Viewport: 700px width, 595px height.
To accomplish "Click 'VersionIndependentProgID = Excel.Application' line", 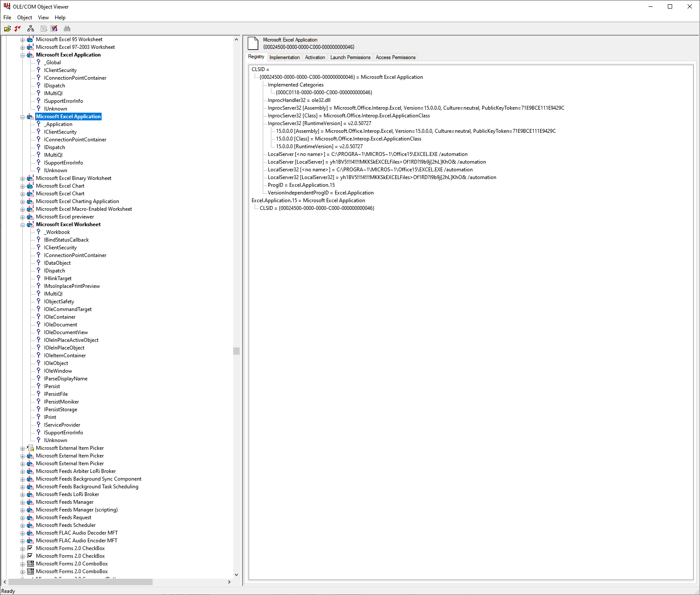I will 321,193.
